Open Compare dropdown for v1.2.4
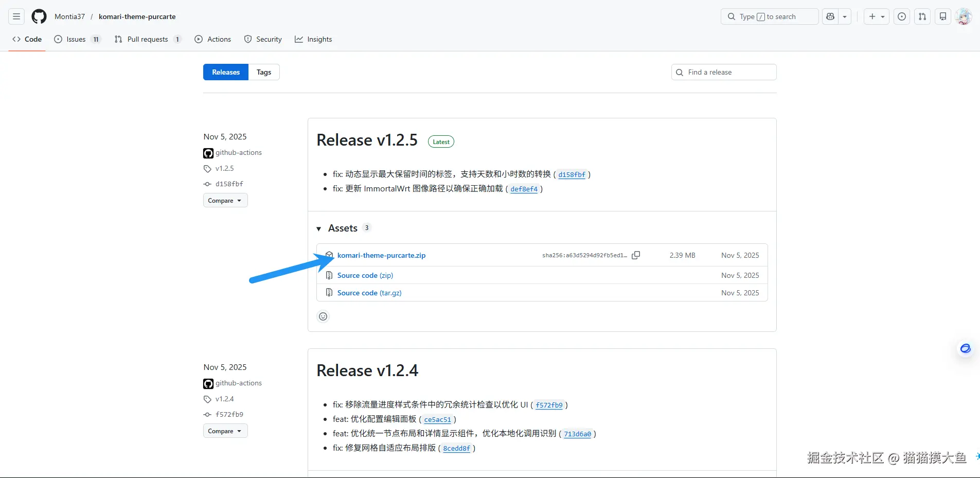 pyautogui.click(x=225, y=431)
